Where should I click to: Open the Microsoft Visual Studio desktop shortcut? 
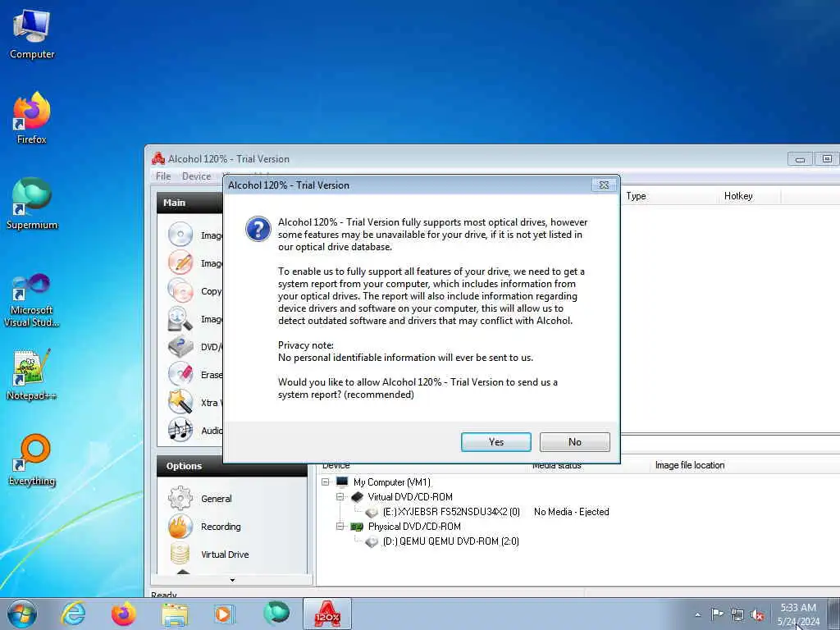[x=32, y=300]
